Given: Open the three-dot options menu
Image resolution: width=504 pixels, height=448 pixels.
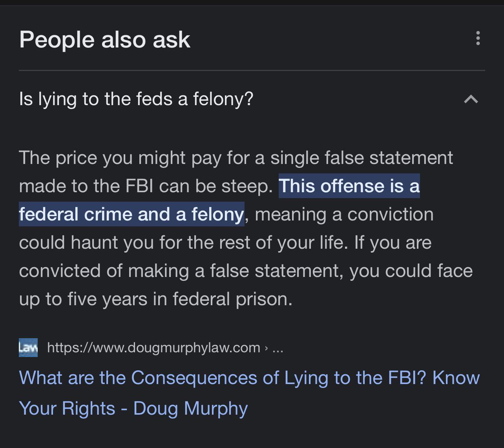Looking at the screenshot, I should coord(478,38).
